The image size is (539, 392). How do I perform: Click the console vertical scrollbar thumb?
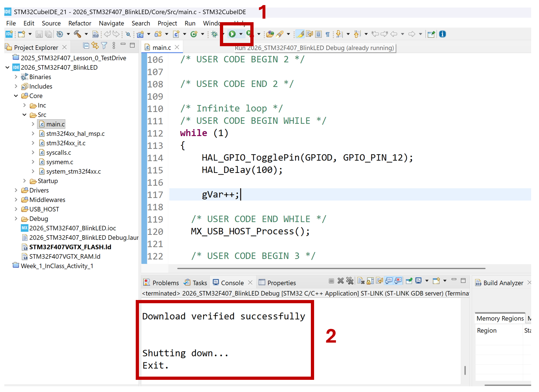click(465, 370)
